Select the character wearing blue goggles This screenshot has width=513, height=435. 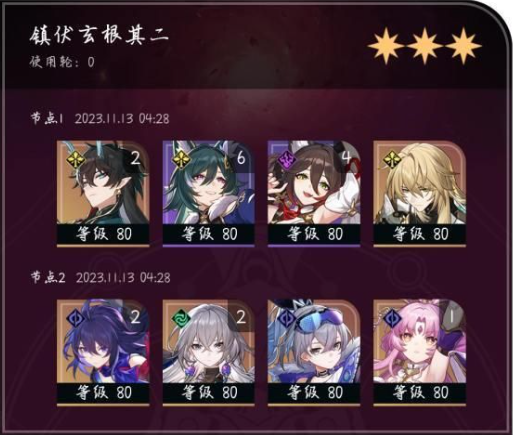[314, 353]
